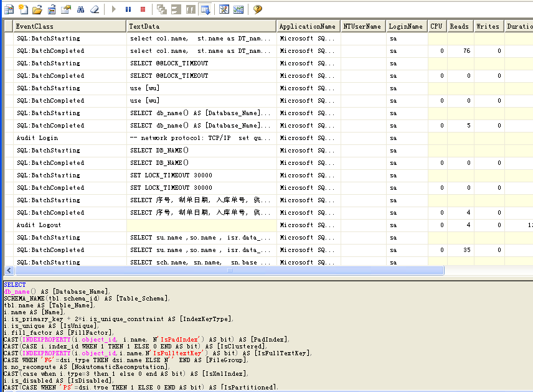Click the TextData column header
This screenshot has height=392, width=533.
pyautogui.click(x=201, y=26)
